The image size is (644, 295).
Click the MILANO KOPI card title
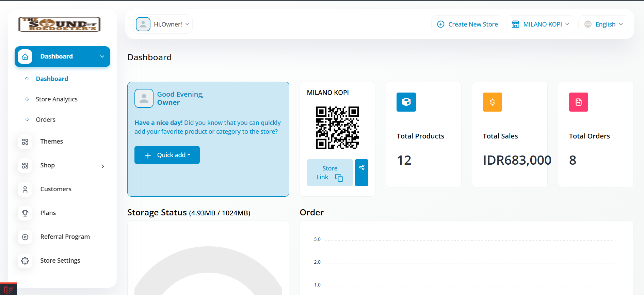[328, 93]
